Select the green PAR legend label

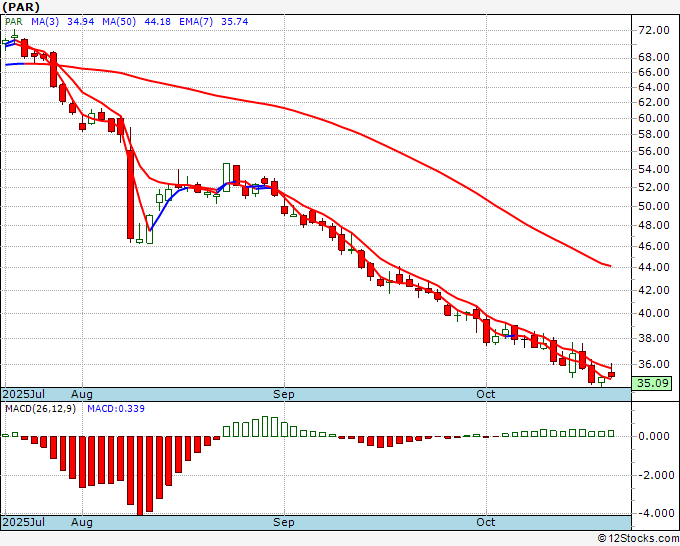pyautogui.click(x=12, y=21)
